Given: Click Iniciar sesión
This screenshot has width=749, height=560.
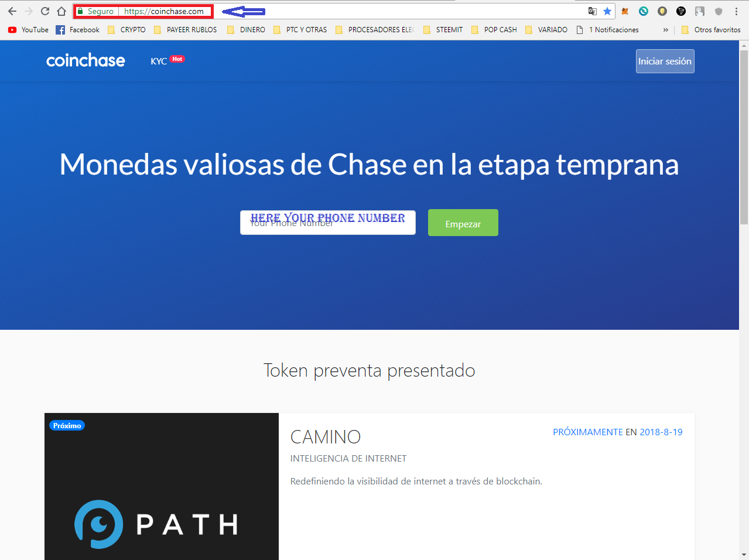Looking at the screenshot, I should (665, 60).
